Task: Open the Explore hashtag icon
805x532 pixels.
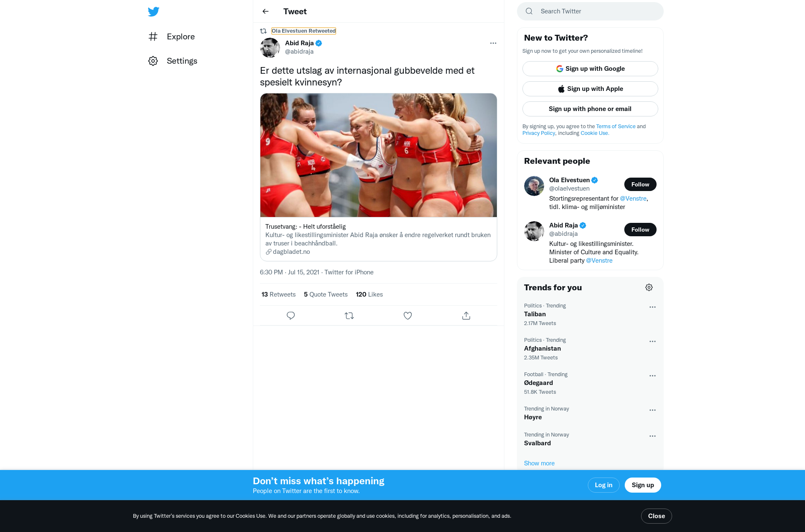Action: [x=153, y=36]
